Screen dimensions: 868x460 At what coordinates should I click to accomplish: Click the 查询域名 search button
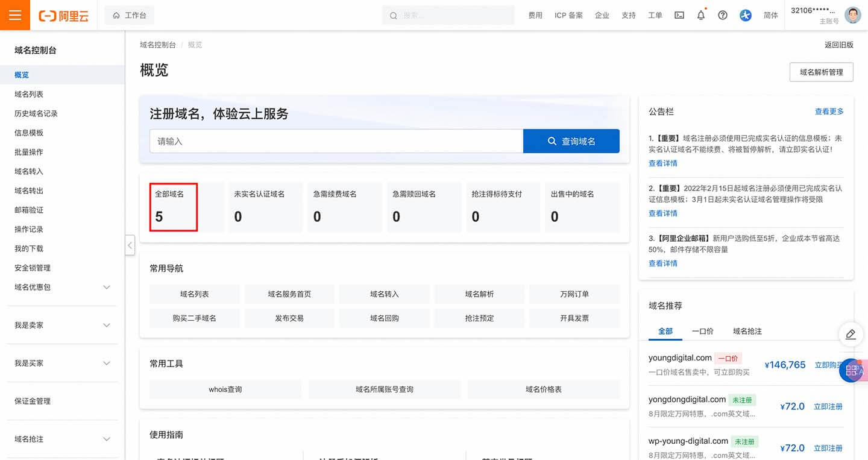pos(571,141)
